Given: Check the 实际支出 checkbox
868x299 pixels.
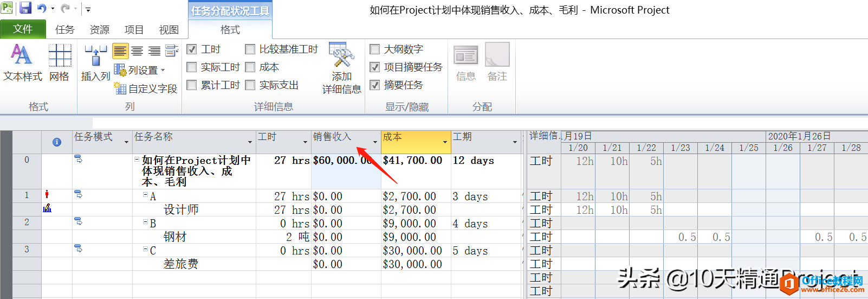Looking at the screenshot, I should [250, 85].
